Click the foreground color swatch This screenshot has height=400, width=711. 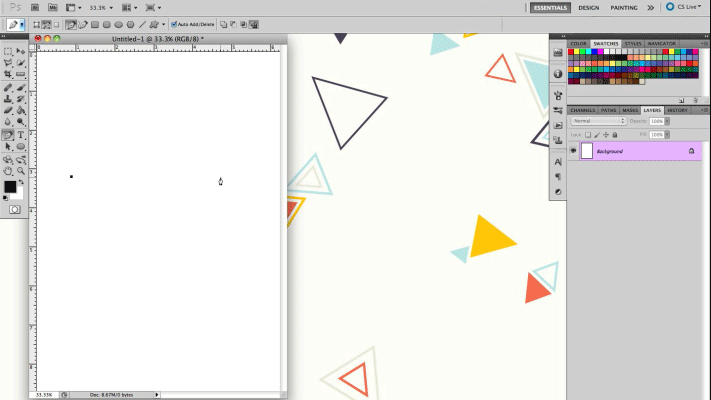click(10, 187)
